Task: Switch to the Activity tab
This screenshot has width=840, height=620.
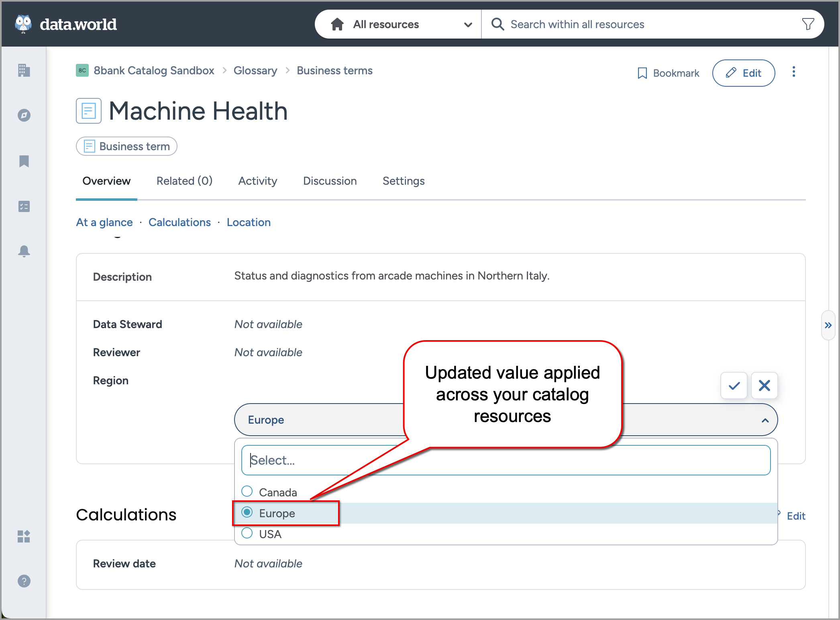Action: (258, 181)
